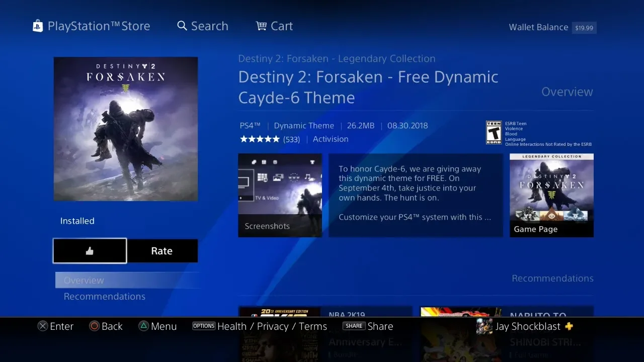Click the triangle Menu button icon
The height and width of the screenshot is (362, 644).
pos(144,326)
